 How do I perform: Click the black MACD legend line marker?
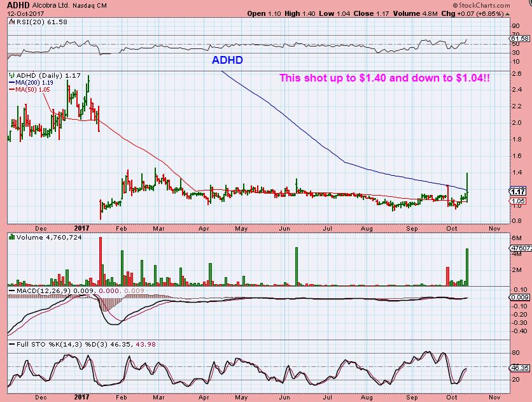[12, 291]
